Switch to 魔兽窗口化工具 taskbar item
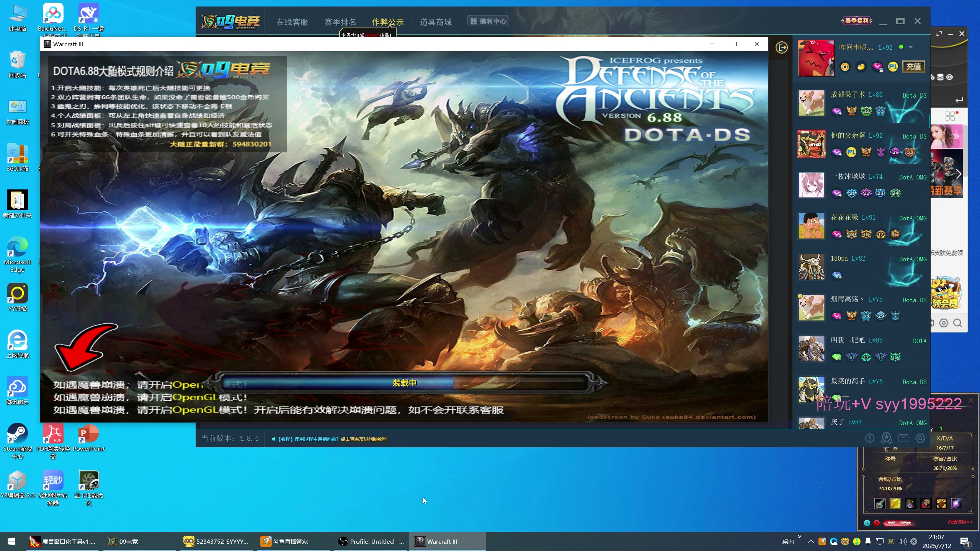The height and width of the screenshot is (551, 980). [x=63, y=541]
